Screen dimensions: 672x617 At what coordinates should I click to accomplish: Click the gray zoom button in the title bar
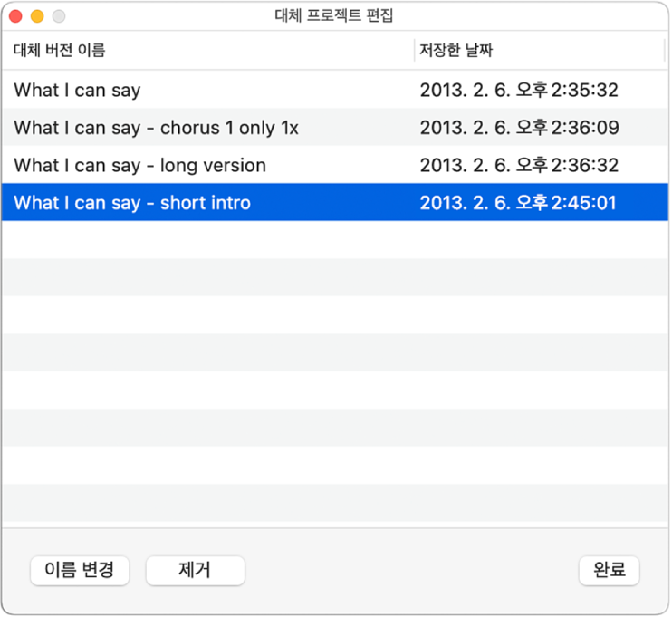pyautogui.click(x=59, y=16)
